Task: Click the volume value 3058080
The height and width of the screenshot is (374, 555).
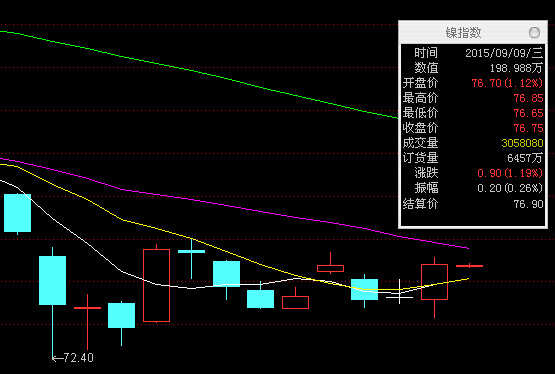Action: [x=522, y=143]
